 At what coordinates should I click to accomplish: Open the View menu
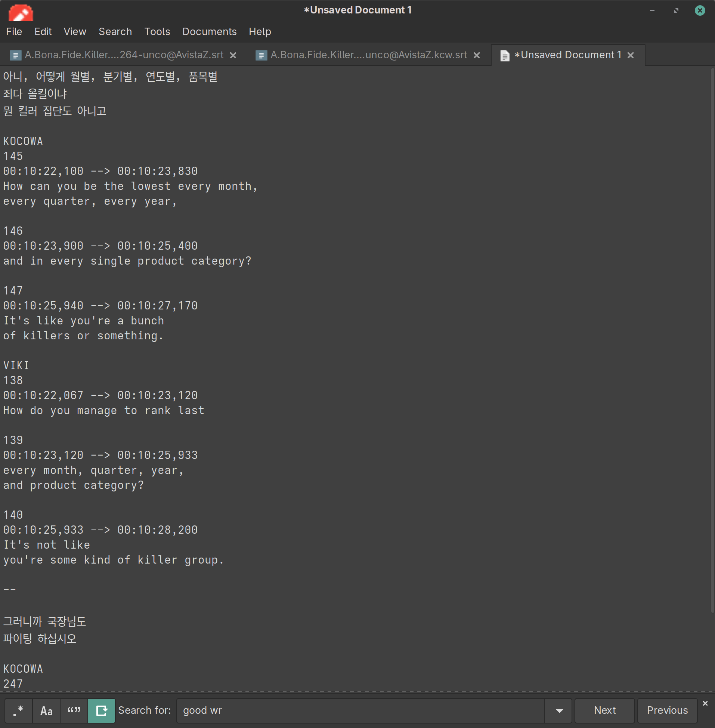click(x=75, y=31)
